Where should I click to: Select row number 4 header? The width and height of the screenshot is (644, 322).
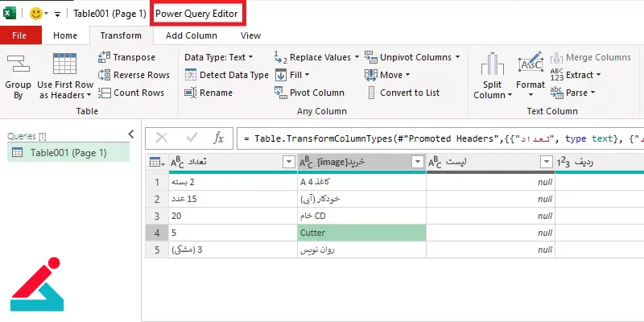pos(157,233)
